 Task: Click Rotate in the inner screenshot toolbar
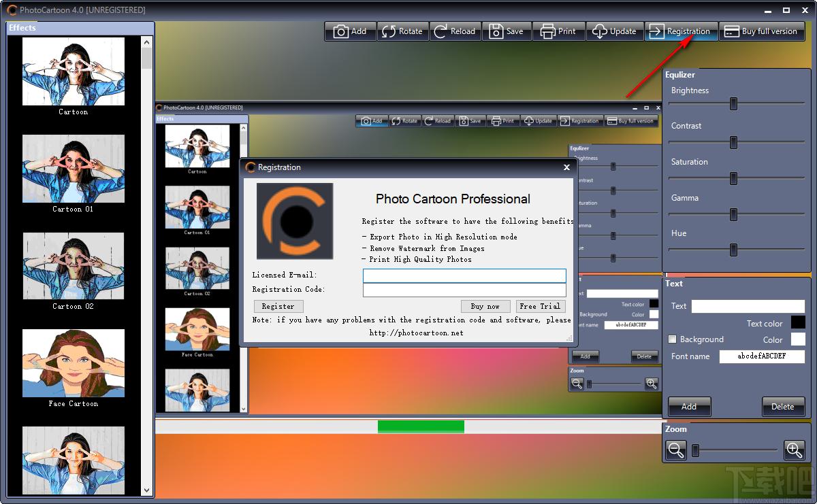404,121
